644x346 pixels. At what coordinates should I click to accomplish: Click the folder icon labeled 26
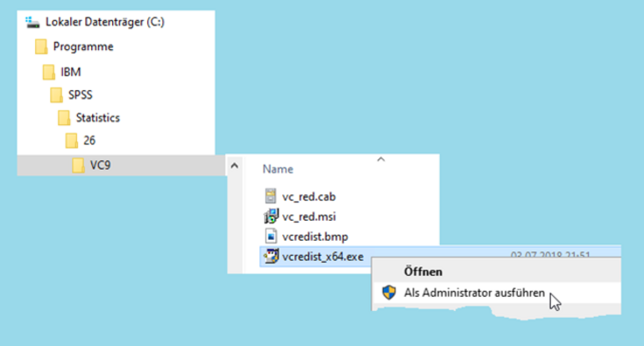click(x=72, y=140)
